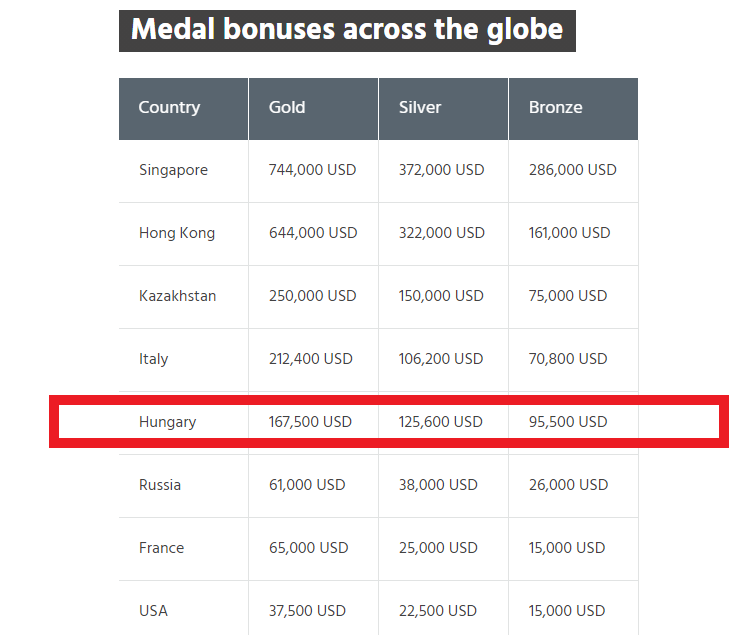Select the France country cell
750x635 pixels.
click(184, 549)
